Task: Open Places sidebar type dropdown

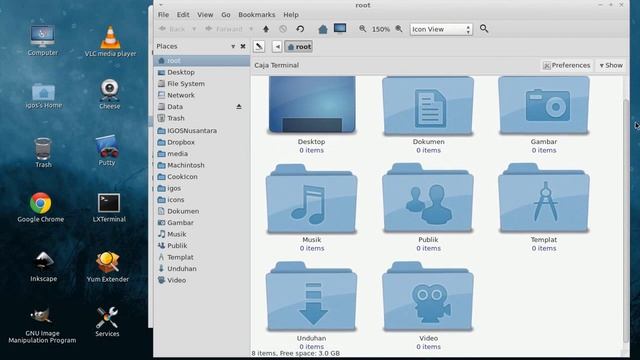Action: 233,47
